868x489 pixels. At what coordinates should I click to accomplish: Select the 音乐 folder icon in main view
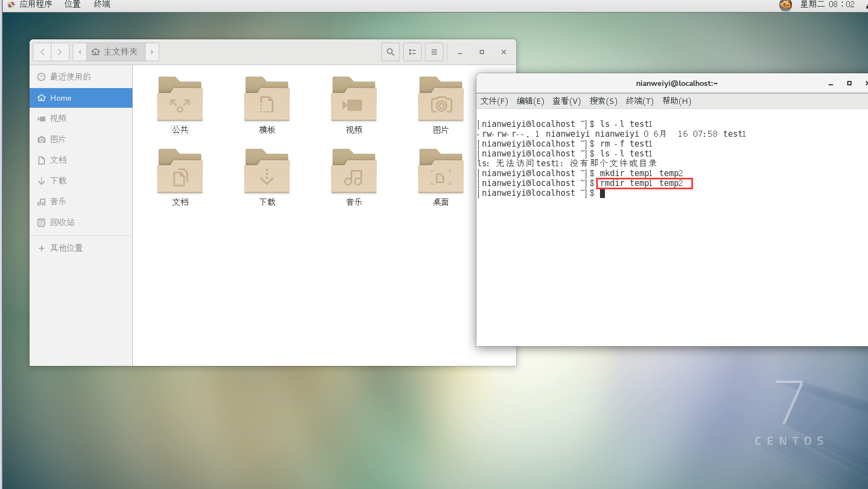(x=354, y=171)
